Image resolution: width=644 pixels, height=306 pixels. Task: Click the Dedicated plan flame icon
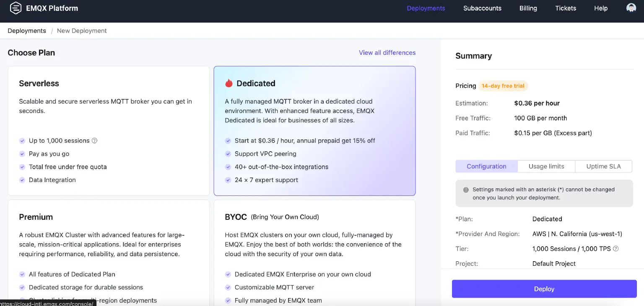click(x=229, y=83)
